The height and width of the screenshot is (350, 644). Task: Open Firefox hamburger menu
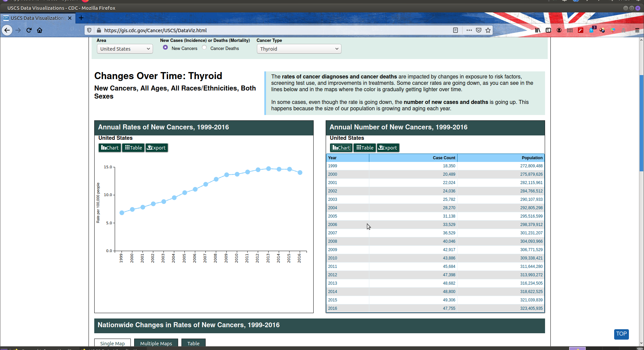[637, 30]
